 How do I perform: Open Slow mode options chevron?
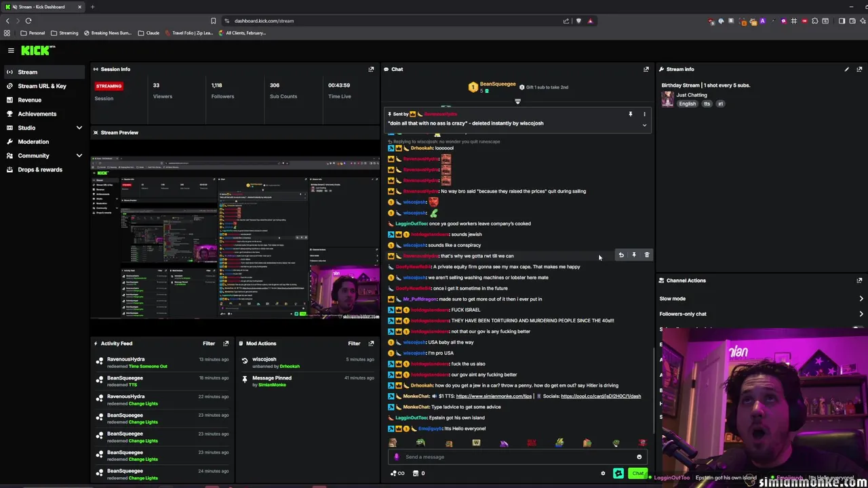(x=861, y=299)
